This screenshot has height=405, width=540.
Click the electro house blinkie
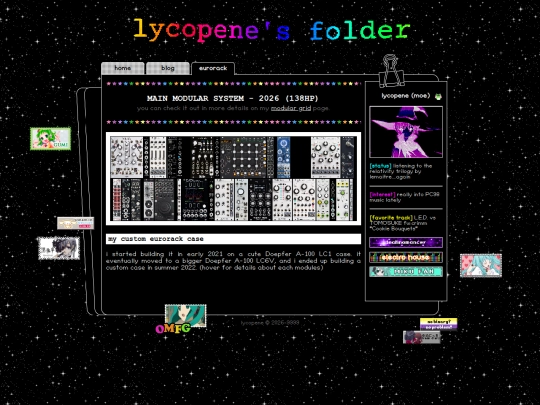(x=406, y=257)
